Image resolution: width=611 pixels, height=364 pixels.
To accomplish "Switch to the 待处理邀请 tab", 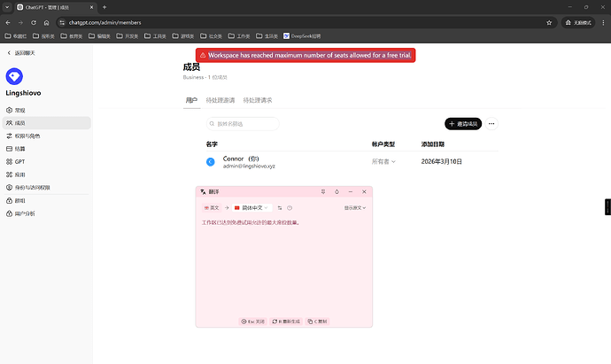I will [x=220, y=101].
